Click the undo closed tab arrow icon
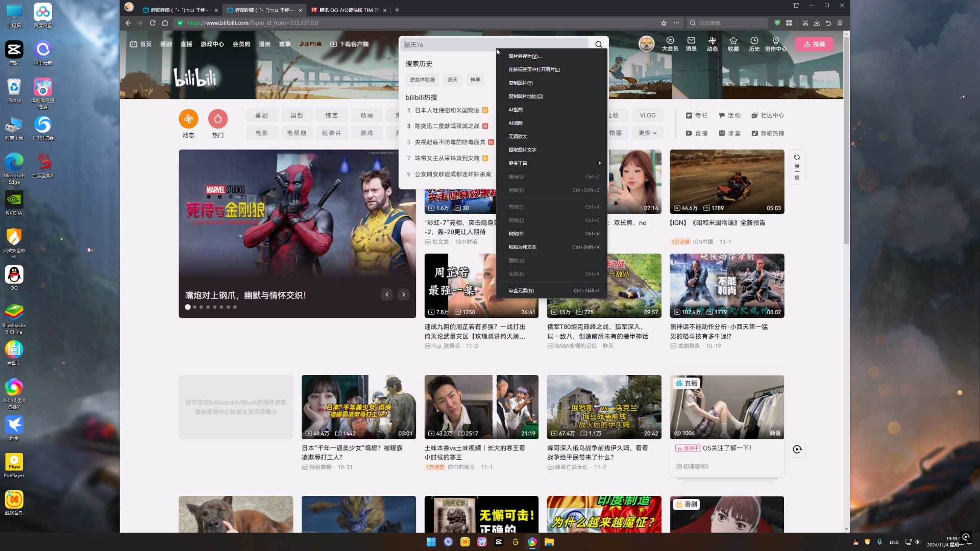Viewport: 980px width, 551px height. (x=828, y=23)
